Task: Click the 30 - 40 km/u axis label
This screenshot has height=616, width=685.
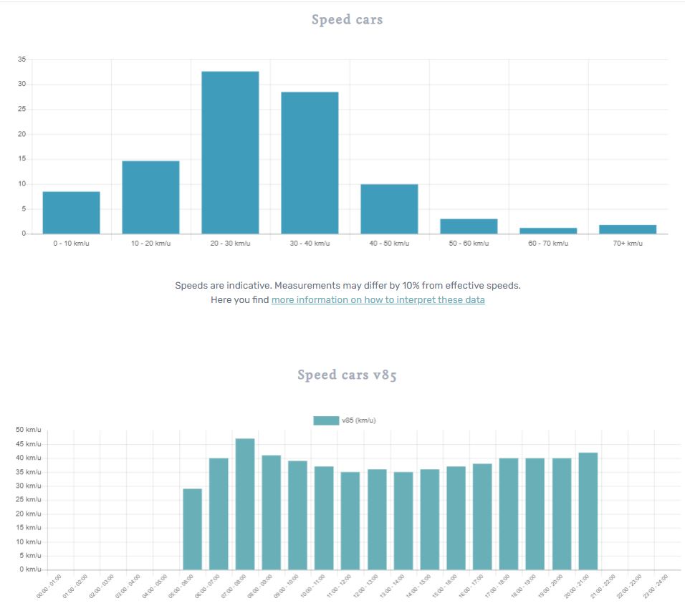Action: (x=310, y=243)
